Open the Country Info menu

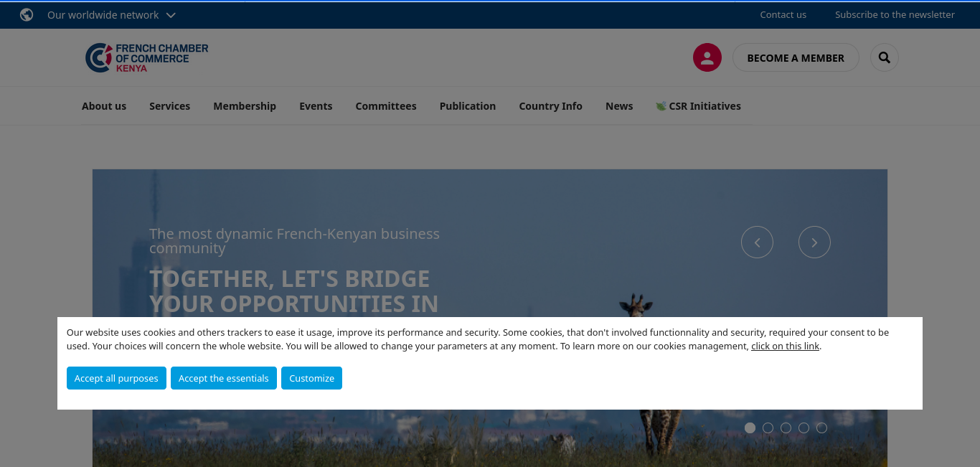tap(550, 106)
